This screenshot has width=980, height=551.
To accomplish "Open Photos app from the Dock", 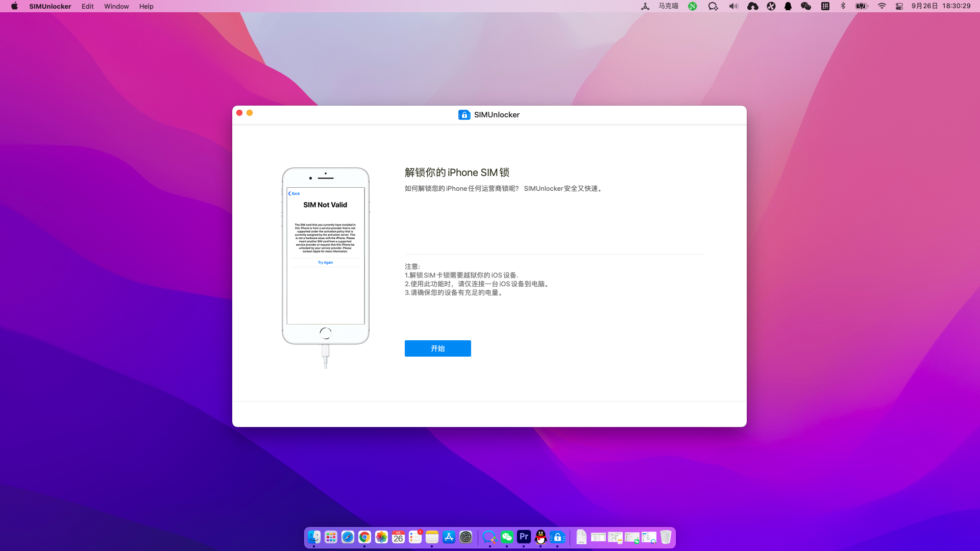I will point(381,537).
